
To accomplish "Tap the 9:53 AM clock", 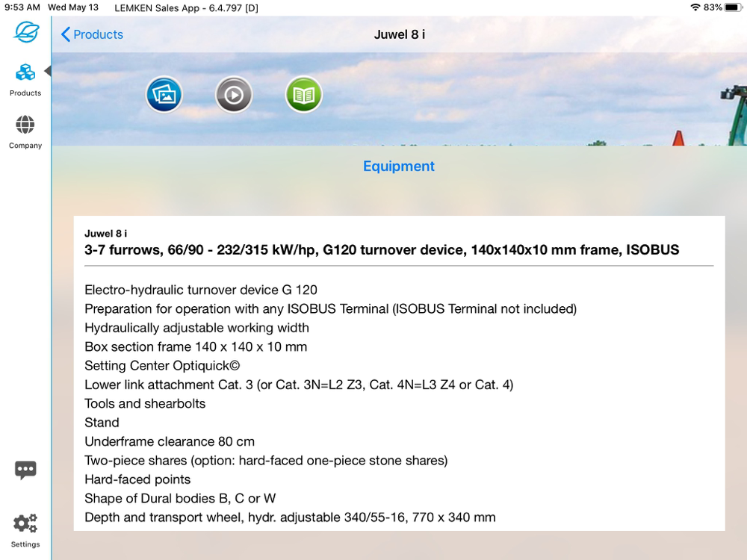I will click(x=22, y=7).
